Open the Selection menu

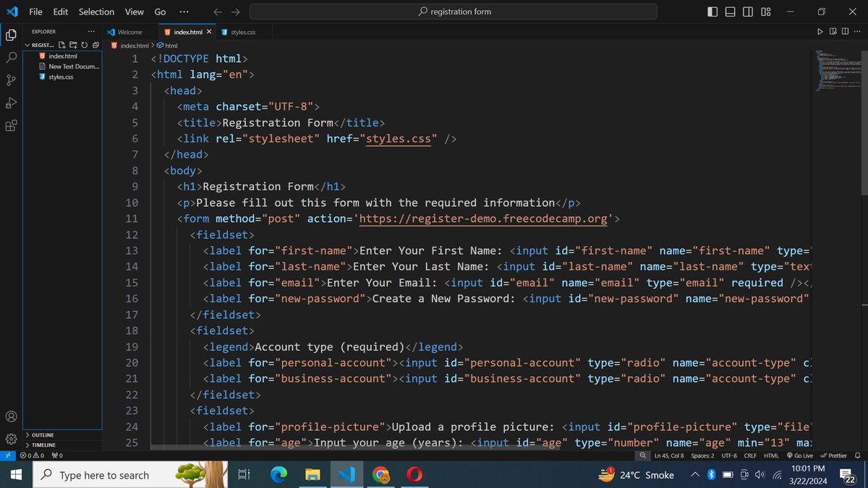pos(96,12)
